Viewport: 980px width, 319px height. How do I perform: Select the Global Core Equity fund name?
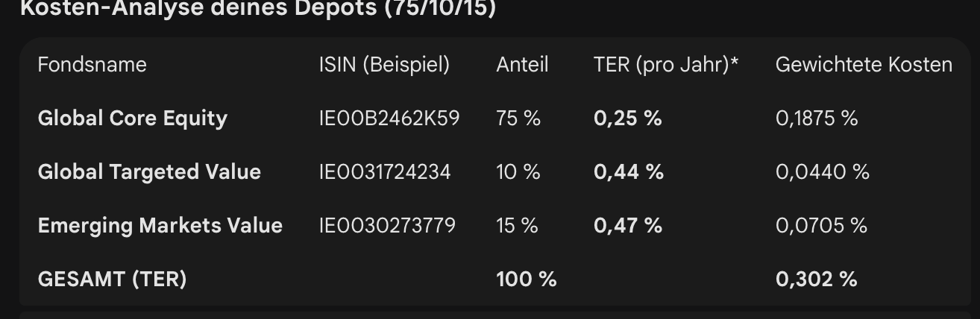(x=132, y=119)
